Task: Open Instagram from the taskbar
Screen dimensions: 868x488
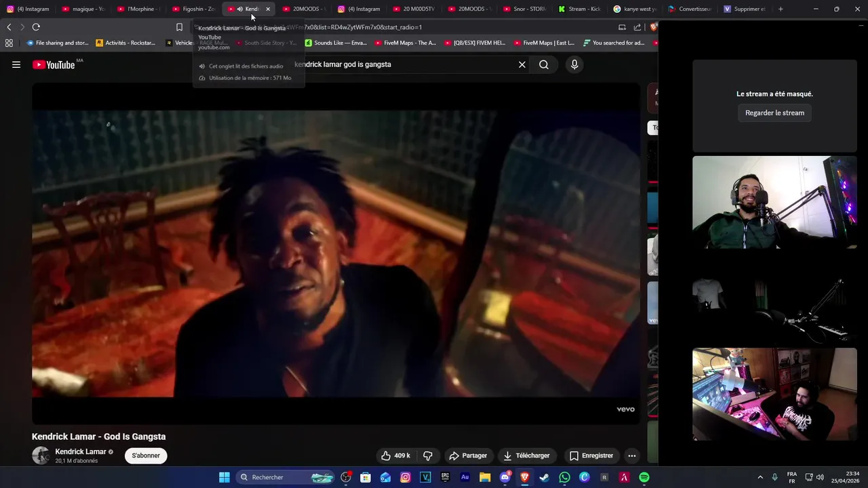Action: 406,477
